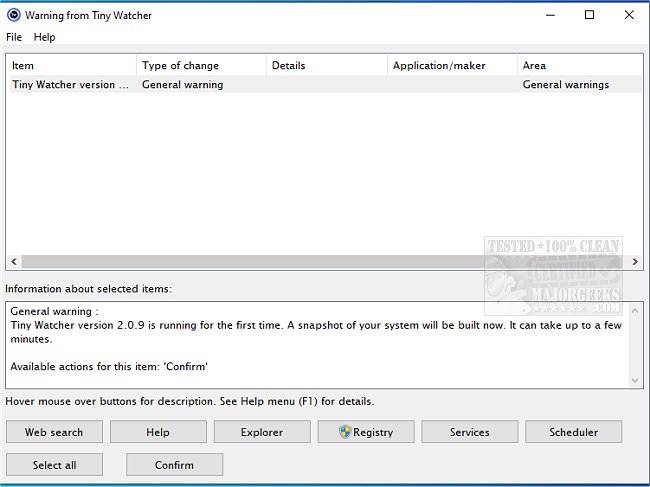The width and height of the screenshot is (650, 487).
Task: Click the Web search button
Action: click(x=54, y=432)
